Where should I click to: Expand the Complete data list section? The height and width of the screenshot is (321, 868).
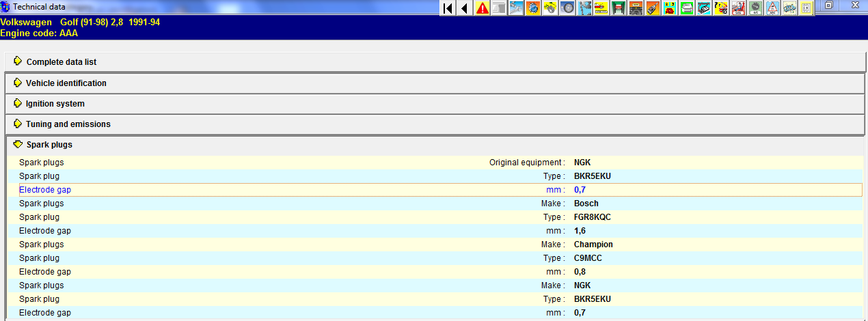[x=62, y=62]
